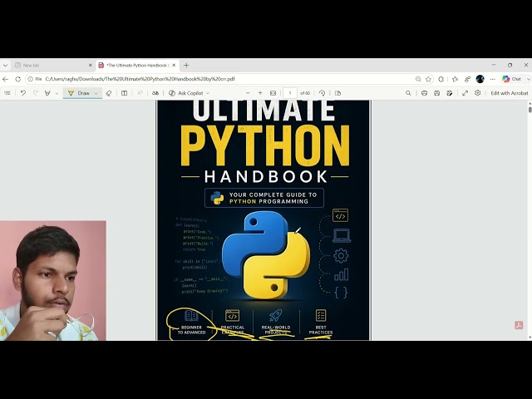Add this page to favorites

[429, 79]
